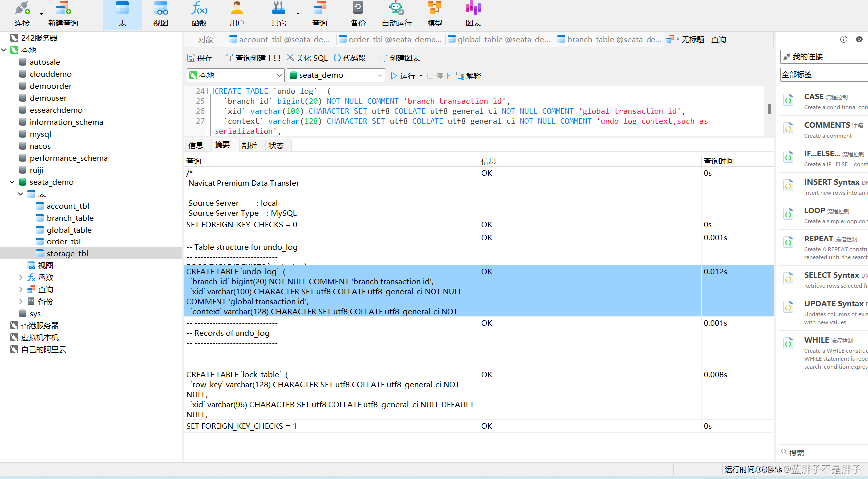The width and height of the screenshot is (868, 479).
Task: Open the 查询创建工具 query builder
Action: pyautogui.click(x=253, y=58)
